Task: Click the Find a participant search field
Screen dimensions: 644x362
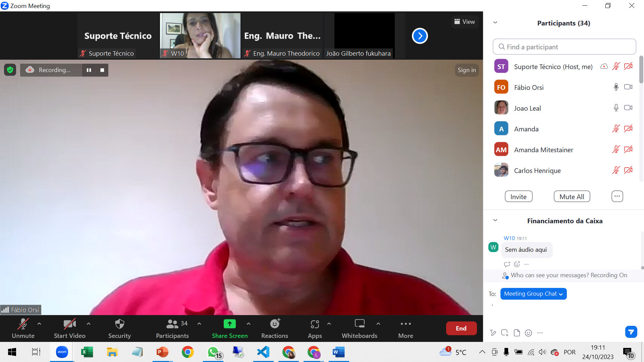Action: pos(564,47)
